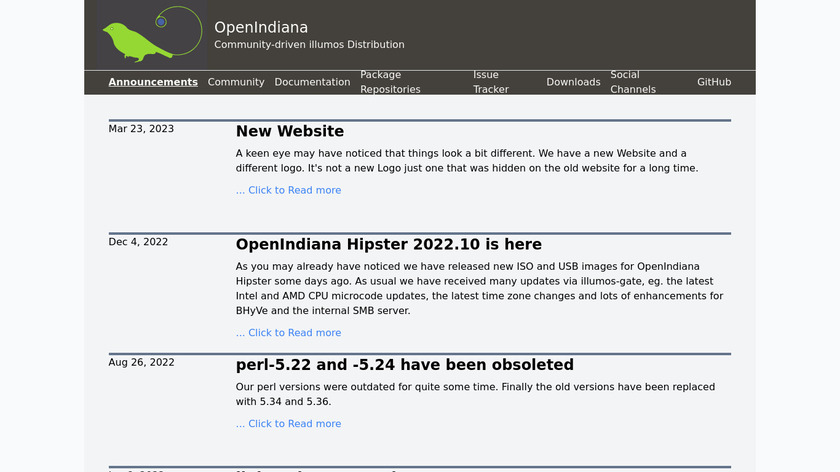Image resolution: width=840 pixels, height=472 pixels.
Task: Expand Read more under New Website
Action: pyautogui.click(x=288, y=190)
